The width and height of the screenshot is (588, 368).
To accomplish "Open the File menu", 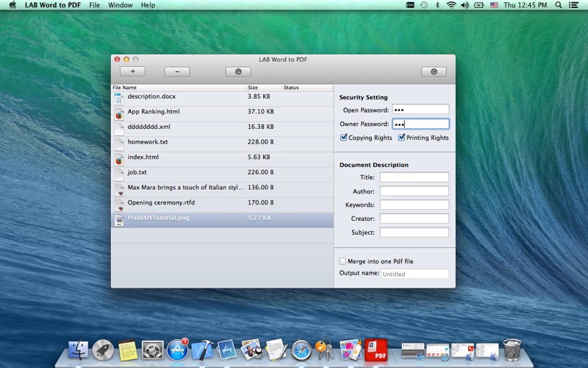I will (95, 5).
